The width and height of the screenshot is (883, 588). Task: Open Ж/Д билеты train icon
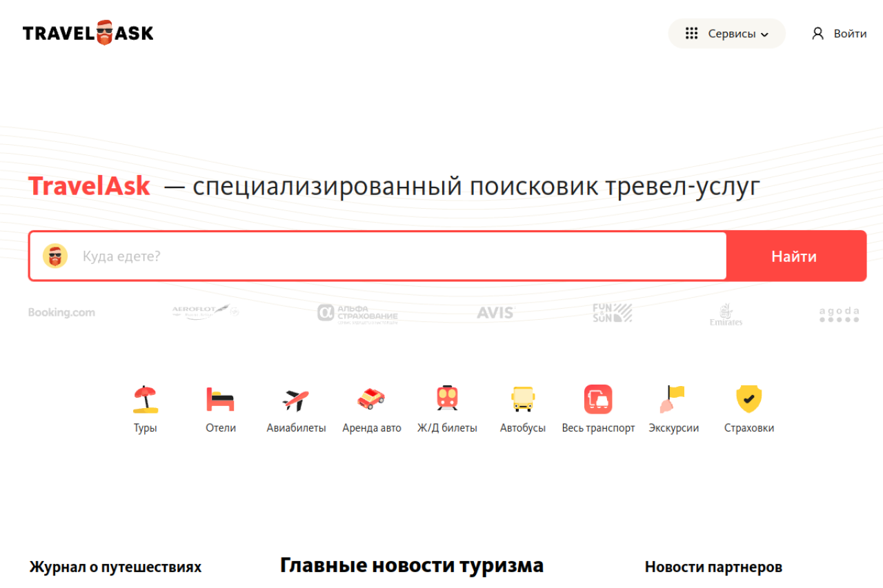point(447,400)
